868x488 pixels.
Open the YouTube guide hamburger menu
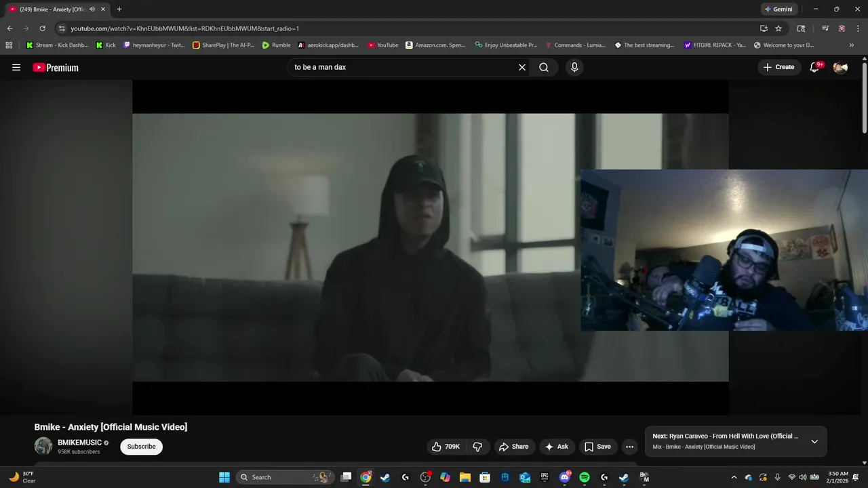[16, 67]
